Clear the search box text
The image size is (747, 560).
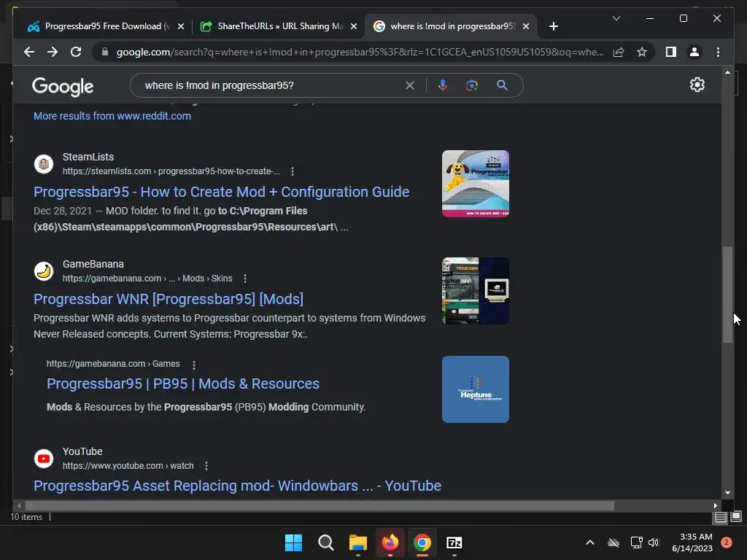click(x=410, y=85)
